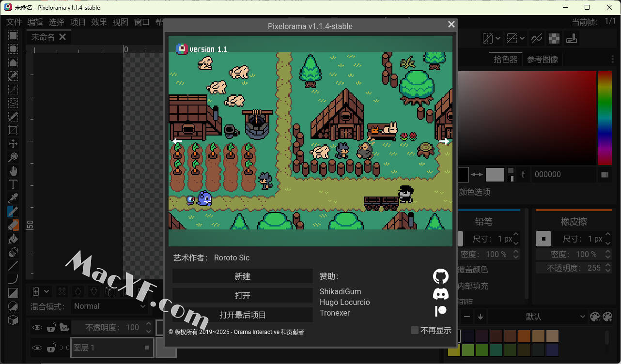Select the Move tool
621x364 pixels.
pyautogui.click(x=13, y=144)
